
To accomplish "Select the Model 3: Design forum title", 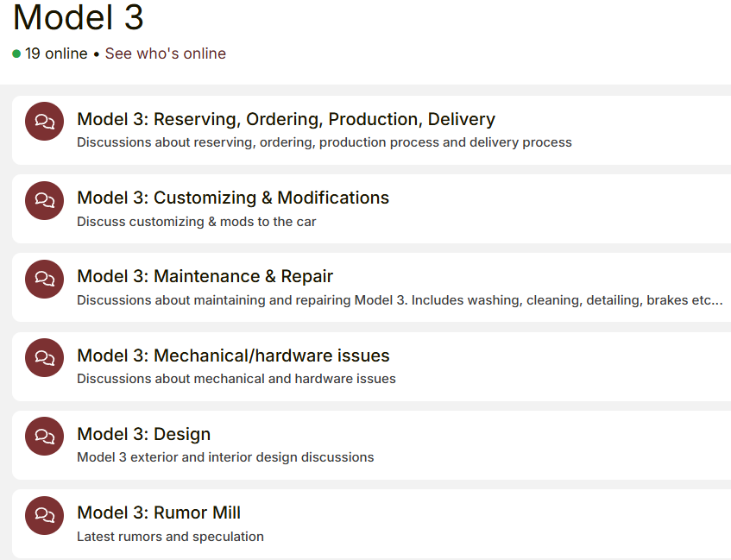I will pyautogui.click(x=143, y=434).
